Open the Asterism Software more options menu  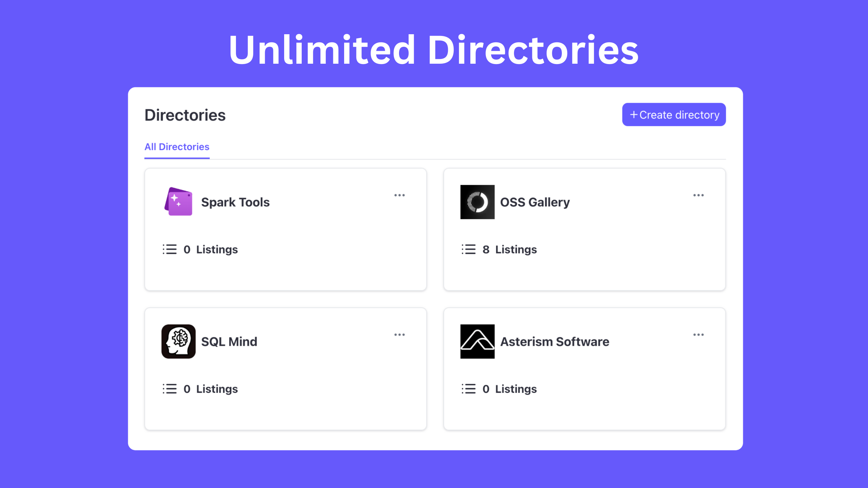click(698, 335)
